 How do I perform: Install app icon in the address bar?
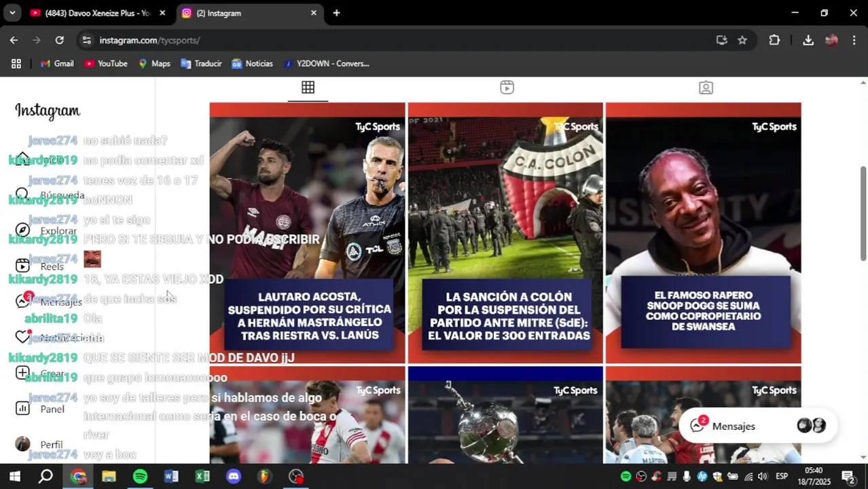[x=721, y=40]
